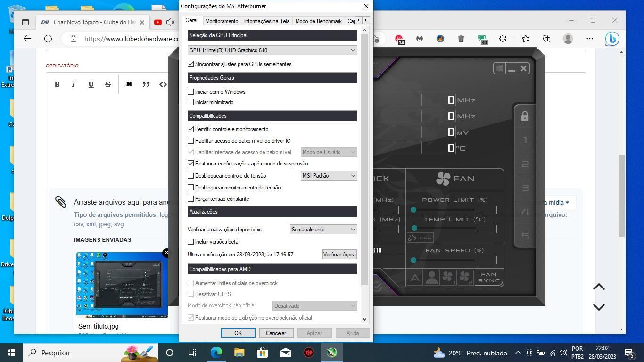Image resolution: width=644 pixels, height=362 pixels.
Task: Click the Malwarebytes extension icon in Edge
Action: [x=419, y=39]
